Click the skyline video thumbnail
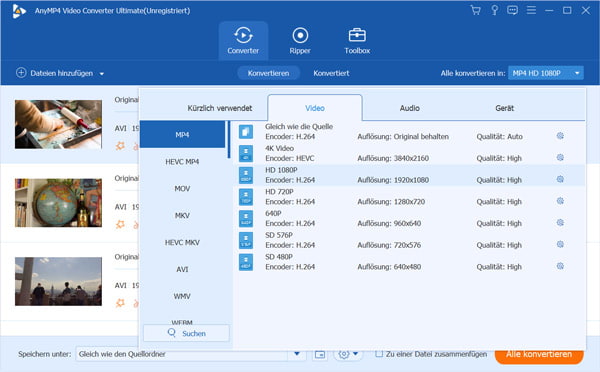 point(58,281)
